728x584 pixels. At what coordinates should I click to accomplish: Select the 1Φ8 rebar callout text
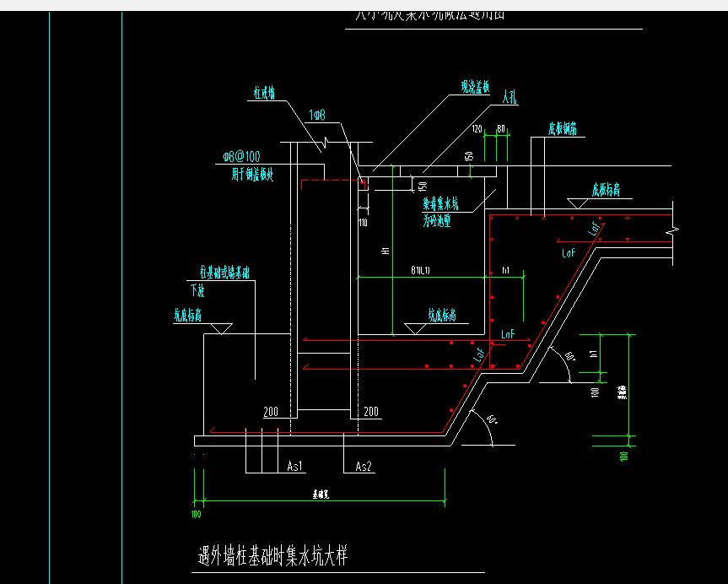317,115
